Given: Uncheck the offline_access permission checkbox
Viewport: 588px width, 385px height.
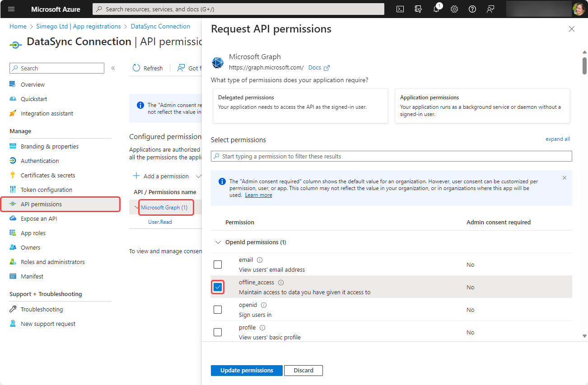Looking at the screenshot, I should coord(218,287).
